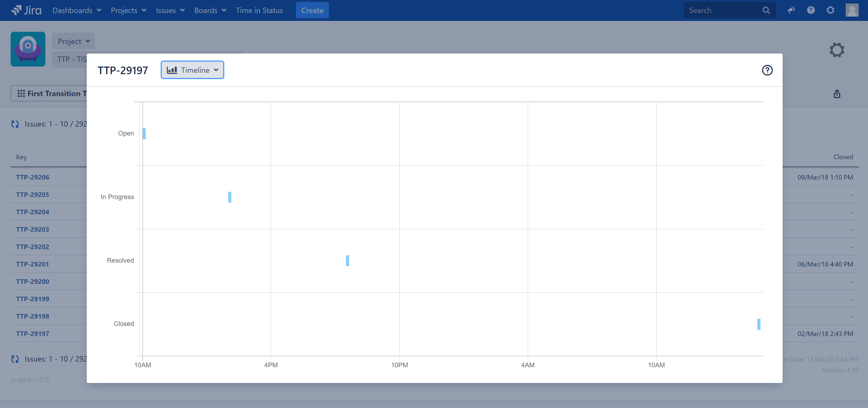Click the help icon in the timeline dialog
The width and height of the screenshot is (868, 408).
(x=767, y=70)
